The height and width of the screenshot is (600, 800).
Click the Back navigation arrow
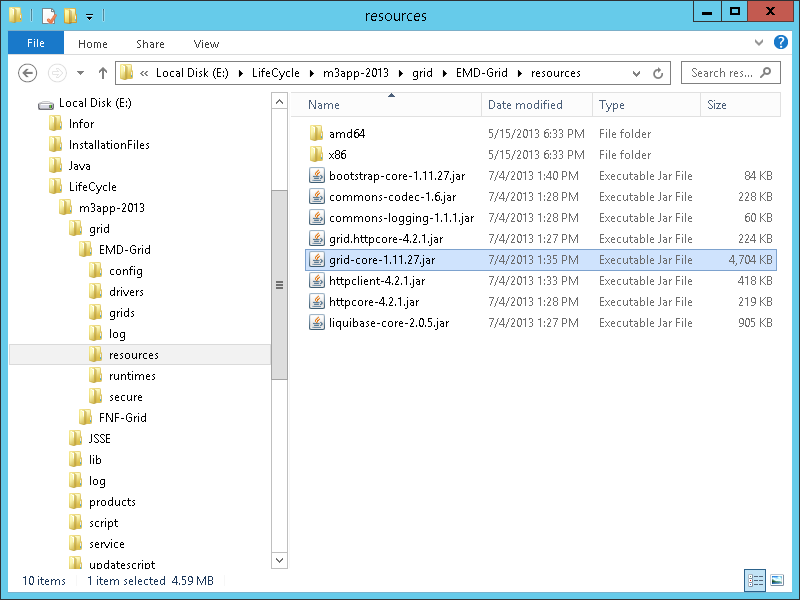pyautogui.click(x=28, y=73)
